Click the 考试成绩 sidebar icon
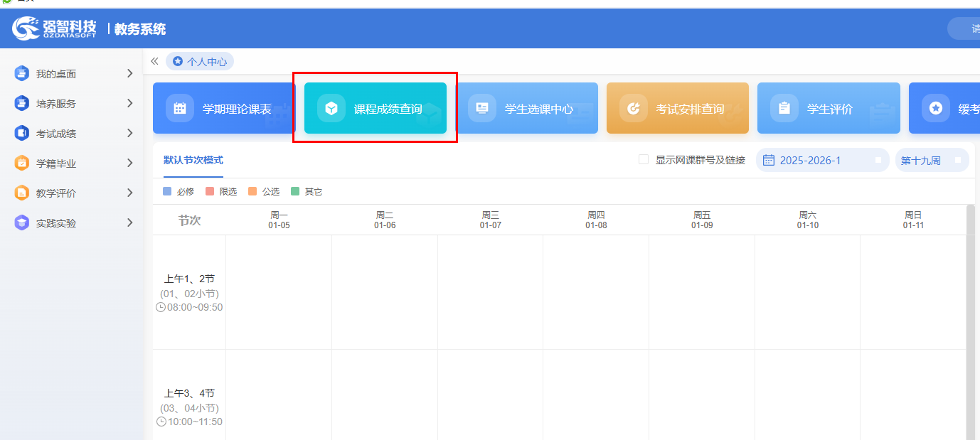This screenshot has width=980, height=440. [22, 133]
